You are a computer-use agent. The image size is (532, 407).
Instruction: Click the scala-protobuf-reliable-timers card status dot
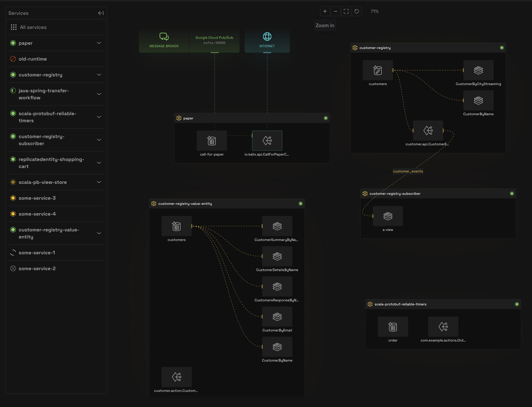pos(517,304)
